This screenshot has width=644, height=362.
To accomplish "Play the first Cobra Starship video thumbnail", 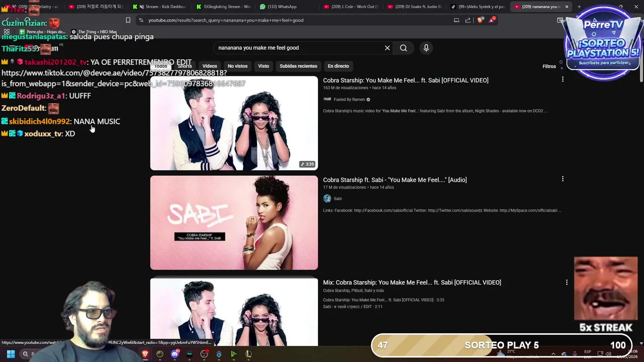I will [x=234, y=123].
